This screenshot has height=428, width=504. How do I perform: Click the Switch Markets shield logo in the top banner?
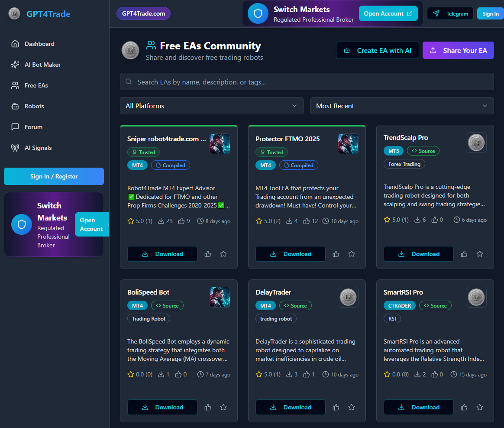[x=258, y=13]
